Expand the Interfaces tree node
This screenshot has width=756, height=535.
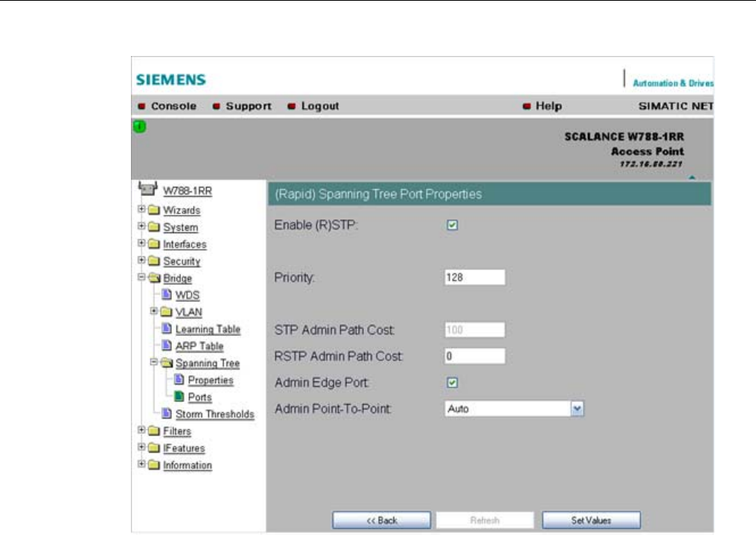point(142,243)
